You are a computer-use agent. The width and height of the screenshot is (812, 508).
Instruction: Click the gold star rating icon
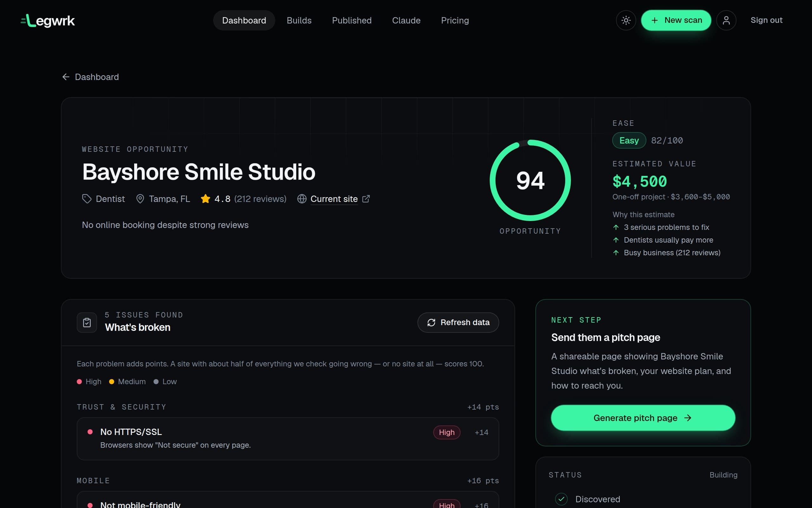pyautogui.click(x=205, y=198)
